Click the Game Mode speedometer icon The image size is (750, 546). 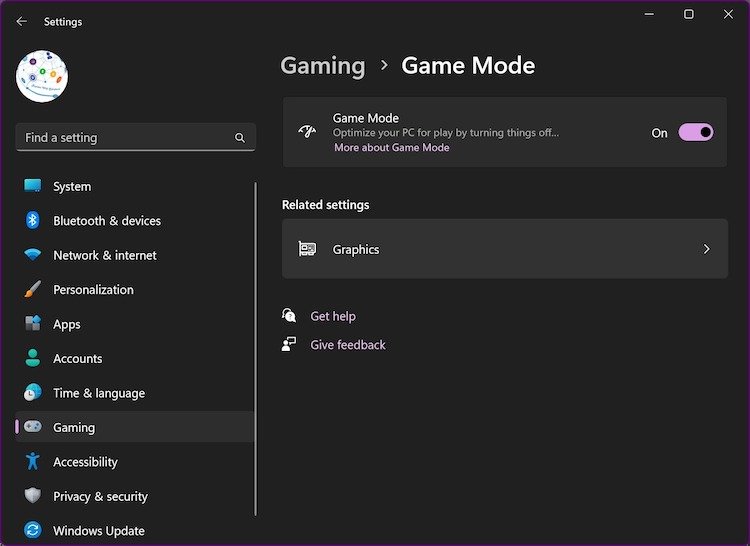coord(307,131)
